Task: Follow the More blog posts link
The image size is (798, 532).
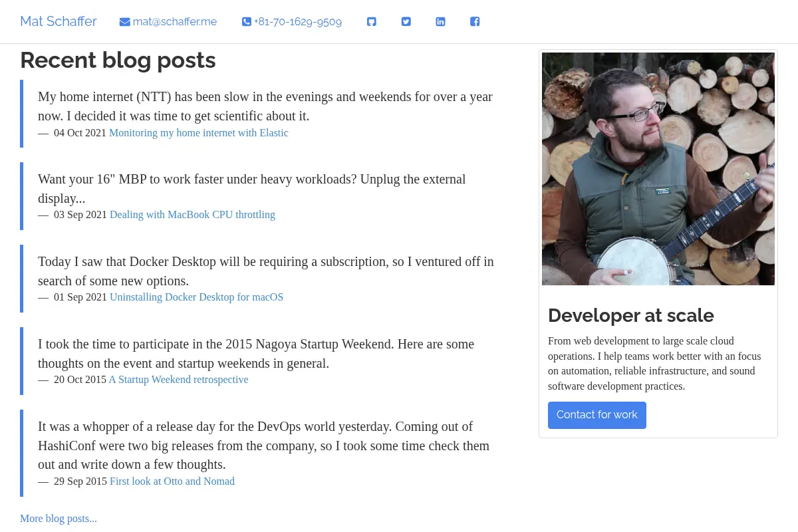Action: point(59,519)
